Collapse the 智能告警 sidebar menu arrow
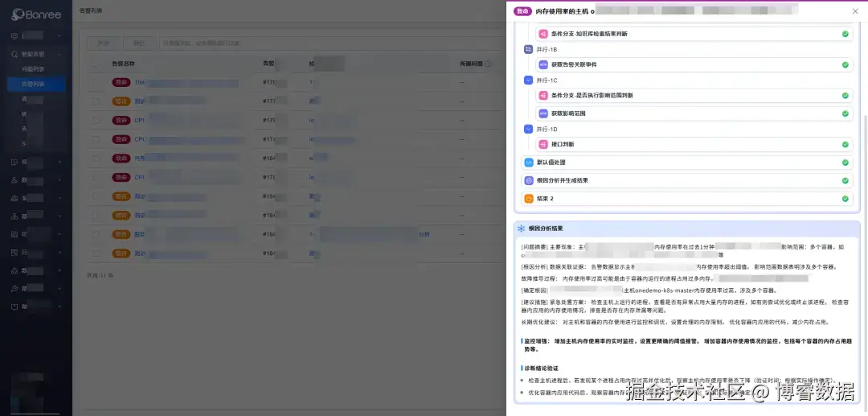This screenshot has width=868, height=416. pos(59,54)
